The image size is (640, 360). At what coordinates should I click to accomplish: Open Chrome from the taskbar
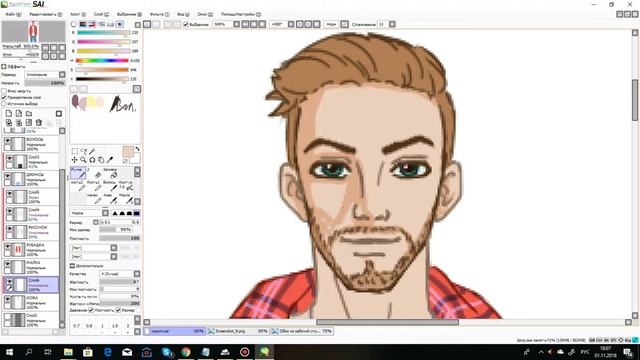(186, 352)
